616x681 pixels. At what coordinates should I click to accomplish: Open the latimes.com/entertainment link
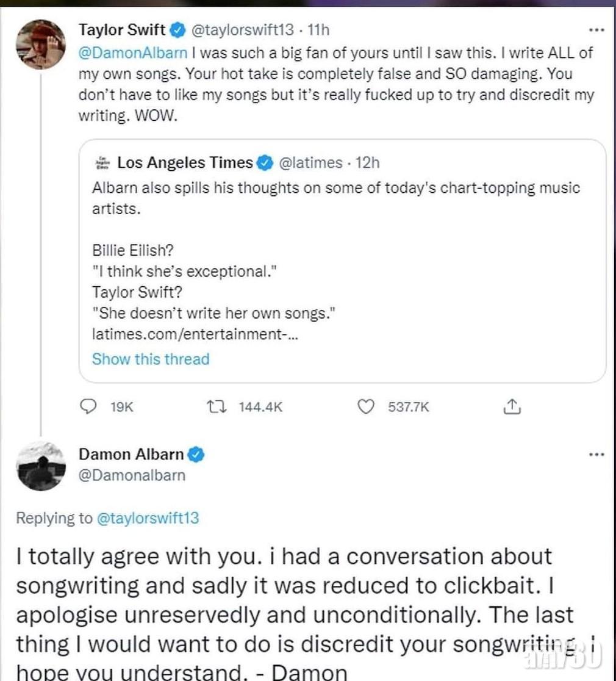tap(196, 334)
